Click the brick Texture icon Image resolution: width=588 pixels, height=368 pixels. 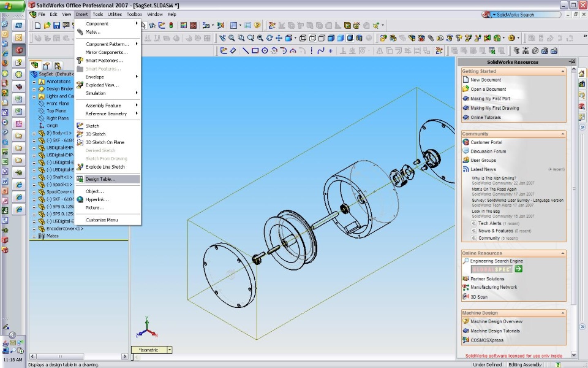pos(193,25)
